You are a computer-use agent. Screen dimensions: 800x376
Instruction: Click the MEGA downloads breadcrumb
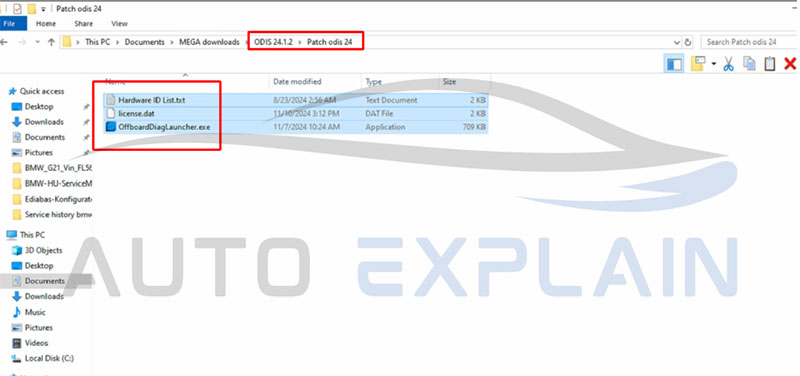pos(209,42)
